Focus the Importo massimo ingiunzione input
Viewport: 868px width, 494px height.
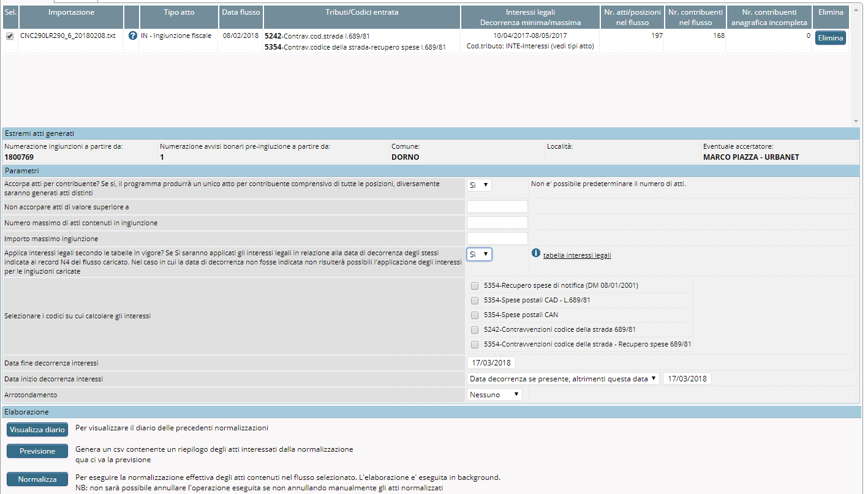497,239
